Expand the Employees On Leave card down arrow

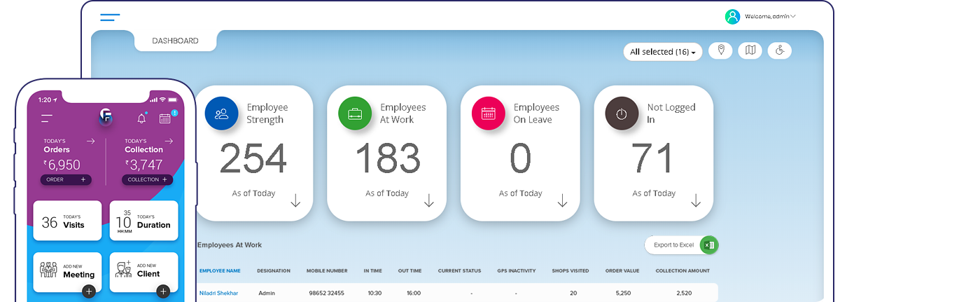(x=562, y=202)
